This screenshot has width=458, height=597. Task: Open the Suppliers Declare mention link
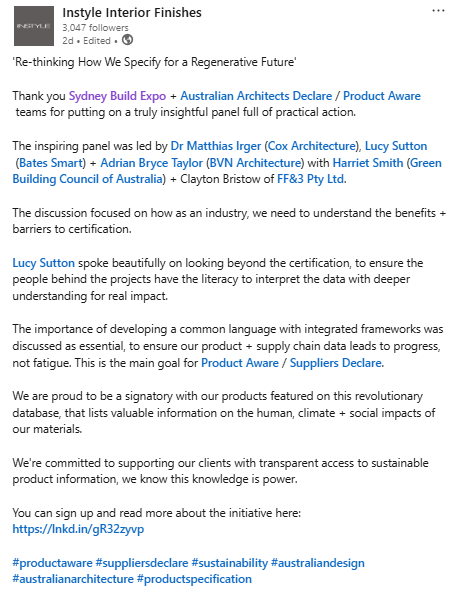pos(336,362)
